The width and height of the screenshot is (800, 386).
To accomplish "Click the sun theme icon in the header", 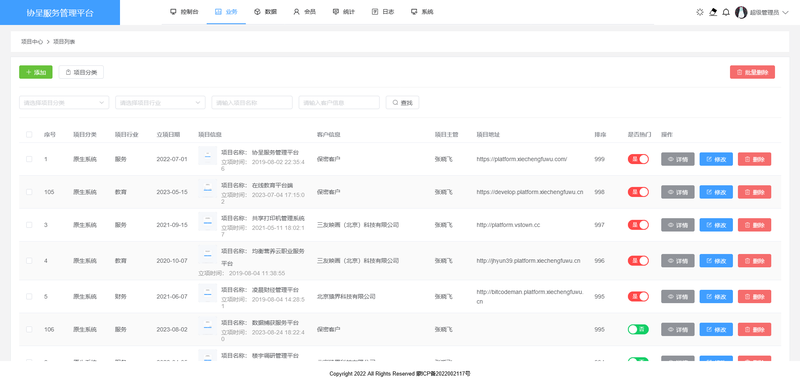I will (x=699, y=12).
